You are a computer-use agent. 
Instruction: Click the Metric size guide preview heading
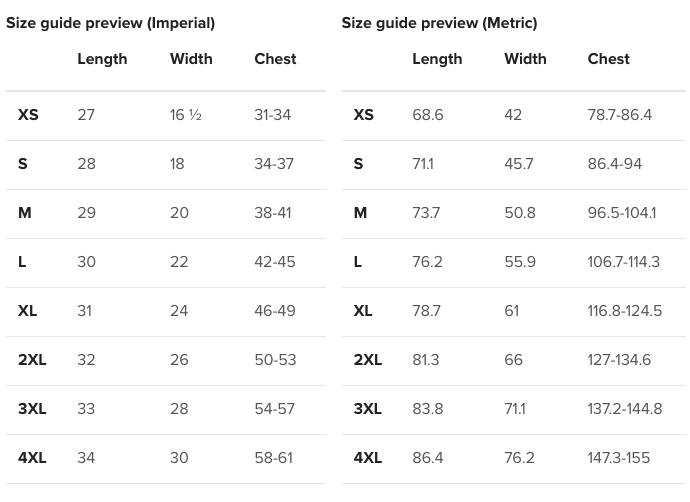click(439, 23)
